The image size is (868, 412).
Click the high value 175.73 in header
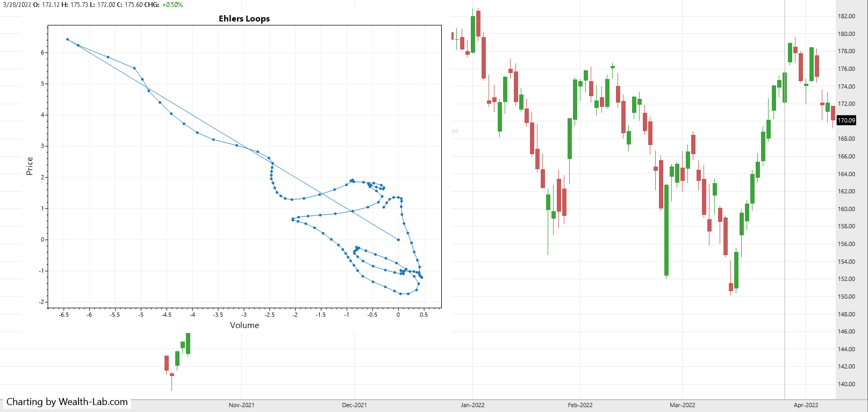tap(80, 4)
